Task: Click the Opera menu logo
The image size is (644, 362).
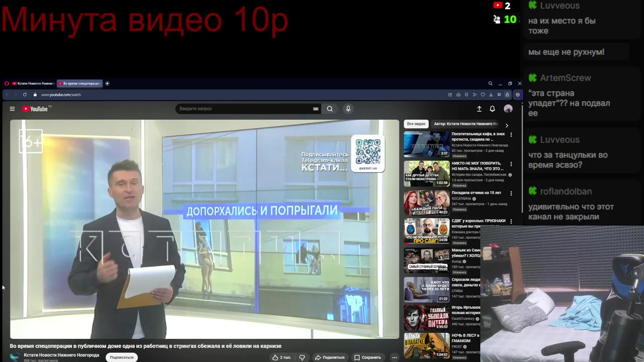Action: click(x=7, y=83)
